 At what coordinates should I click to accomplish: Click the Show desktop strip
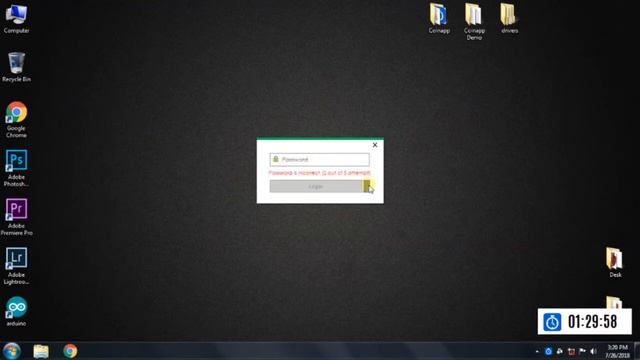click(x=637, y=351)
